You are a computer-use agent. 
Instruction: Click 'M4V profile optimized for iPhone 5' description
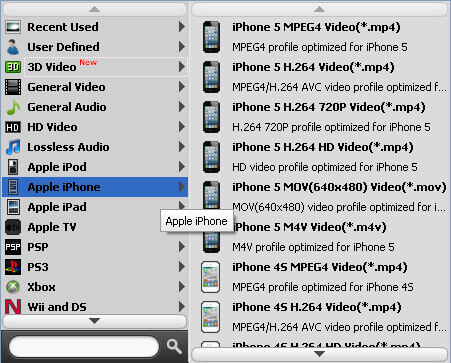point(313,247)
